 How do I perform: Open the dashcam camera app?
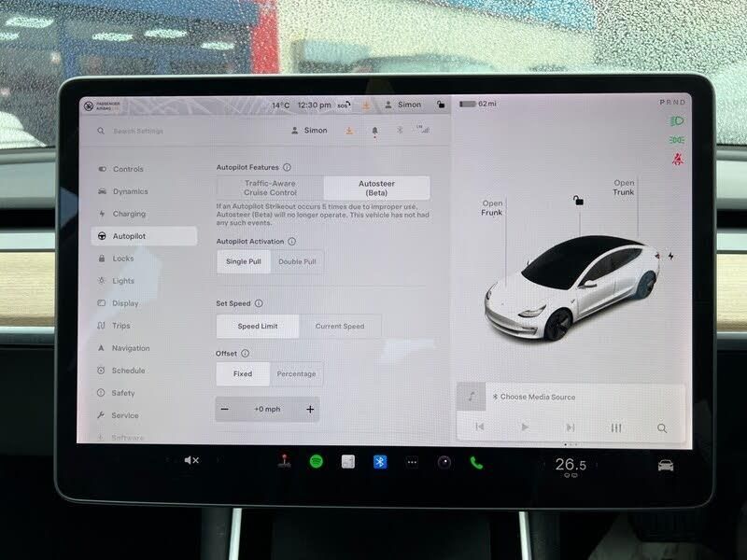(x=444, y=462)
